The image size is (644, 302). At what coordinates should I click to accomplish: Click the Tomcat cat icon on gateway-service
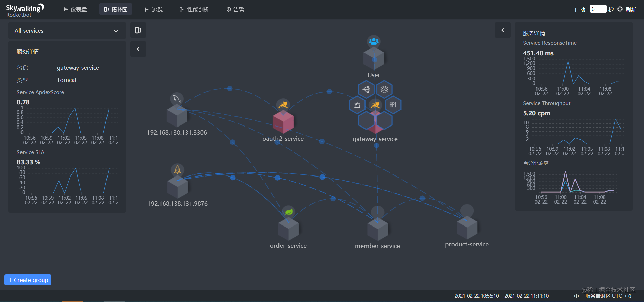click(x=375, y=104)
